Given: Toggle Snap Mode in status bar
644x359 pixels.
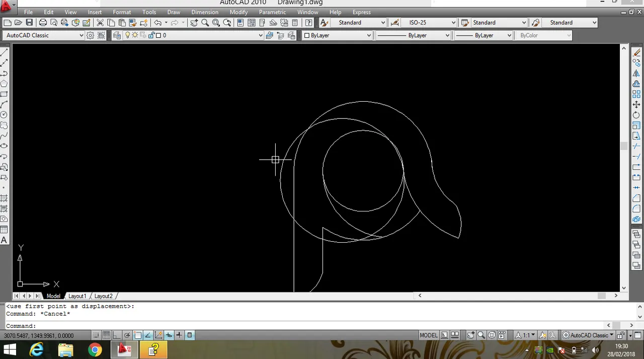Looking at the screenshot, I should pos(96,335).
